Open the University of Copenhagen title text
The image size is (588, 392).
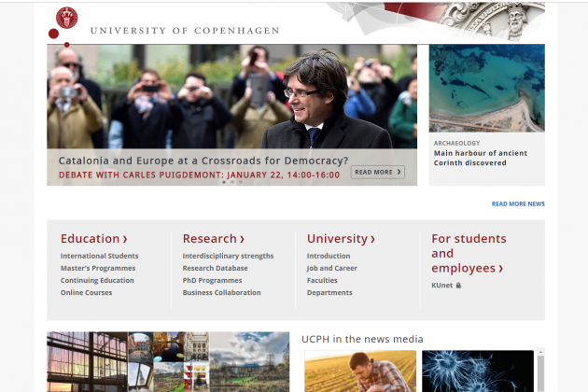pos(185,31)
